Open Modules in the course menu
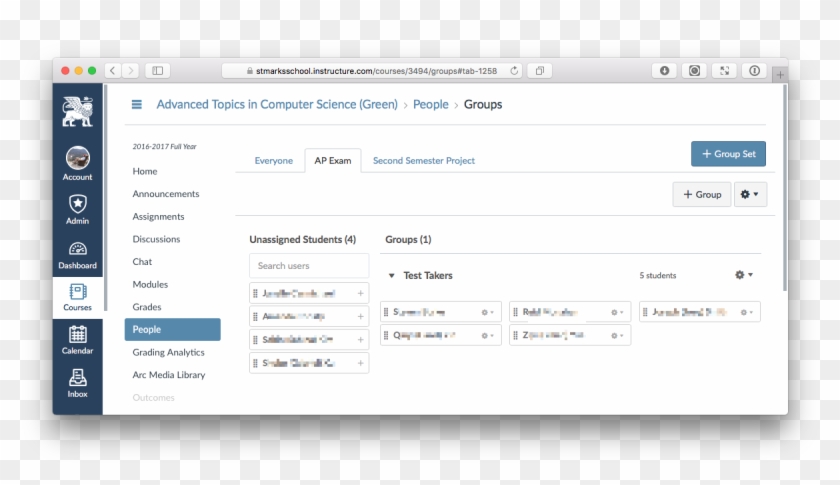The height and width of the screenshot is (485, 840). coord(150,284)
